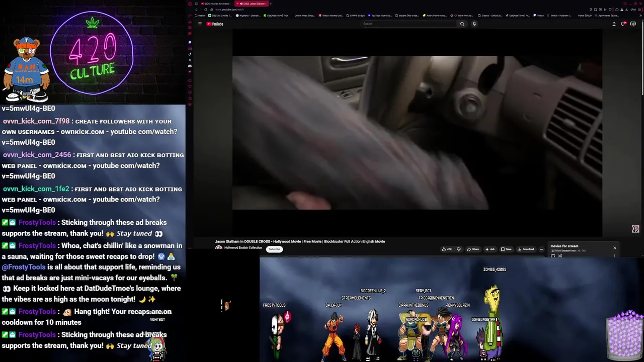Viewport: 644px width, 362px height.
Task: Open the Bubble No-code bookmark
Action: [x=408, y=16]
